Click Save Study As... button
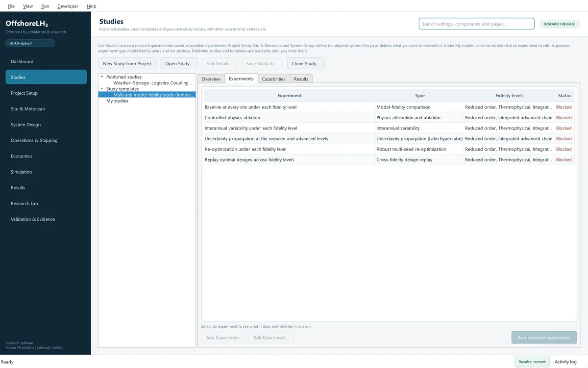This screenshot has height=368, width=588. point(262,63)
